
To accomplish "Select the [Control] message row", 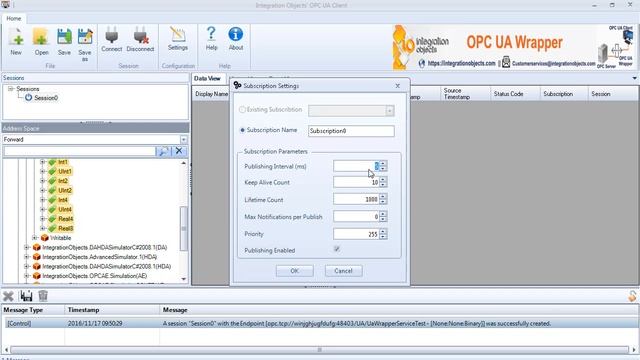I will pos(320,323).
